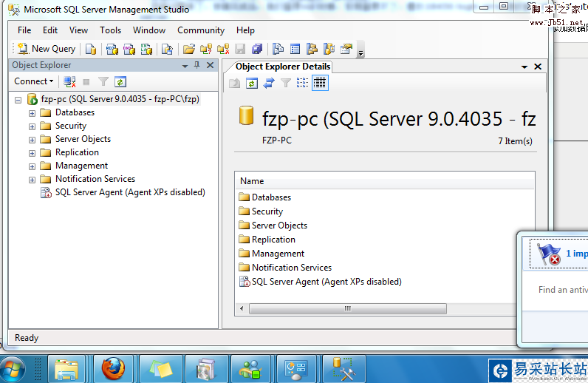Open a new Database Engine Query
This screenshot has width=588, height=383.
pyautogui.click(x=91, y=49)
